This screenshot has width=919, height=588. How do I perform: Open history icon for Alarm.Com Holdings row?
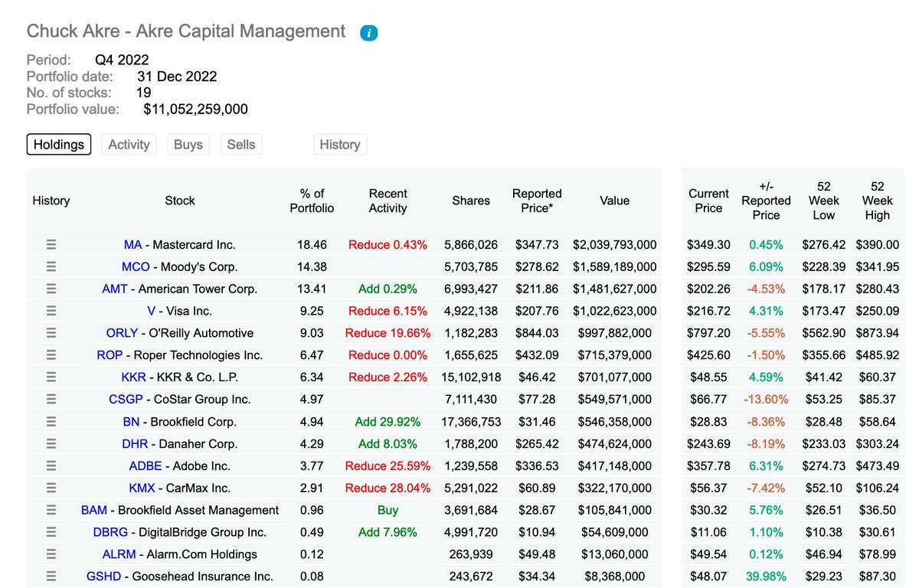pos(51,554)
